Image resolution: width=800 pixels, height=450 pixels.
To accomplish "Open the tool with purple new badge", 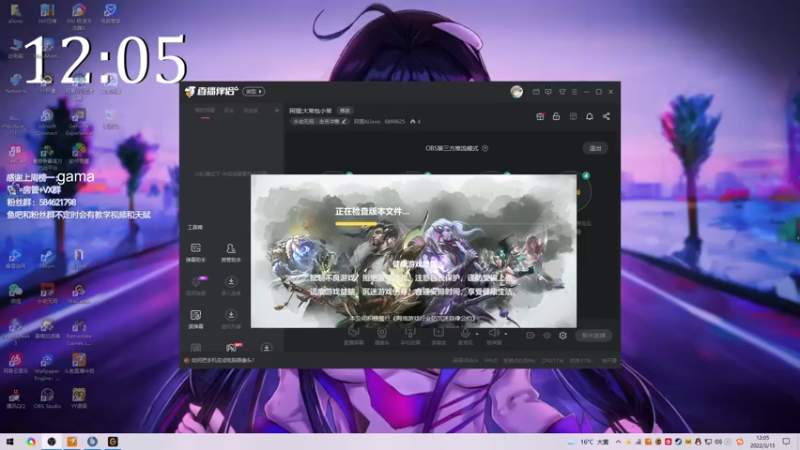I will [196, 286].
